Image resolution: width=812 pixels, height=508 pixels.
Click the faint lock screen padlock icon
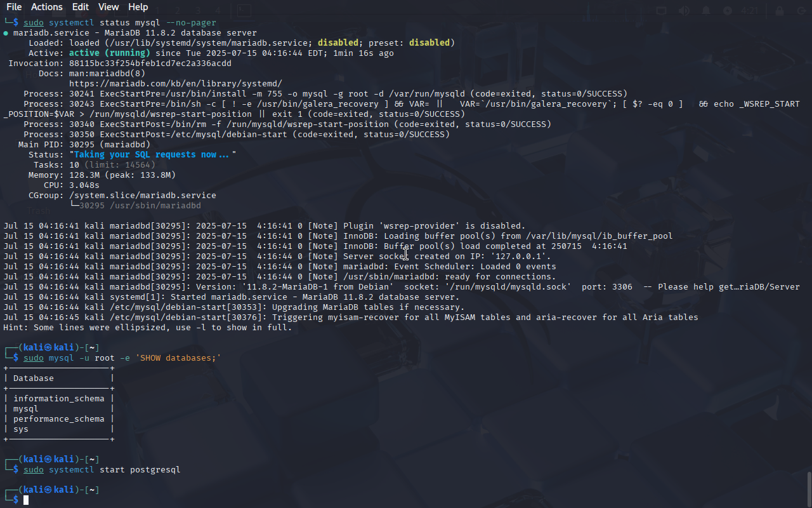(778, 10)
